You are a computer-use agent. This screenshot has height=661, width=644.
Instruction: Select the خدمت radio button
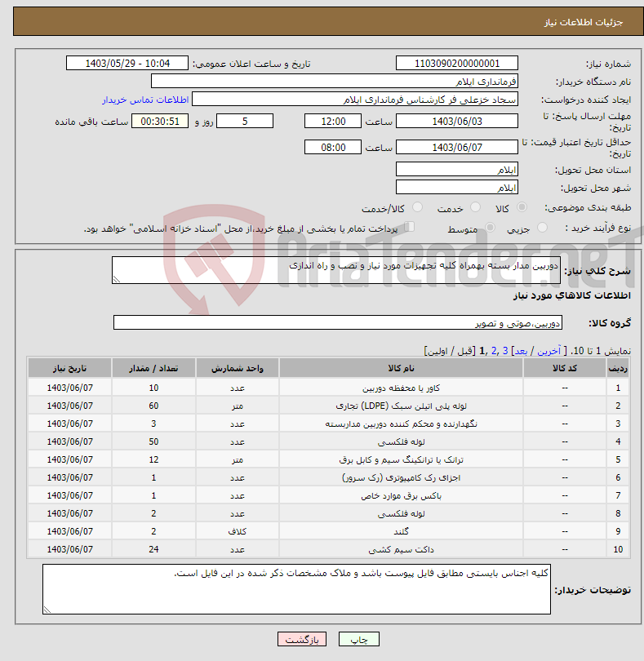(475, 207)
